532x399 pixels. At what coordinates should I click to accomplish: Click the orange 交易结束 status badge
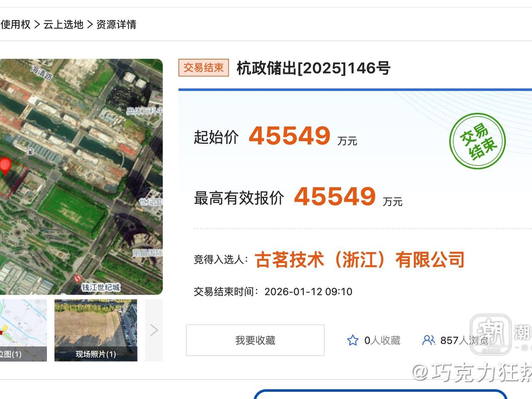tap(203, 68)
